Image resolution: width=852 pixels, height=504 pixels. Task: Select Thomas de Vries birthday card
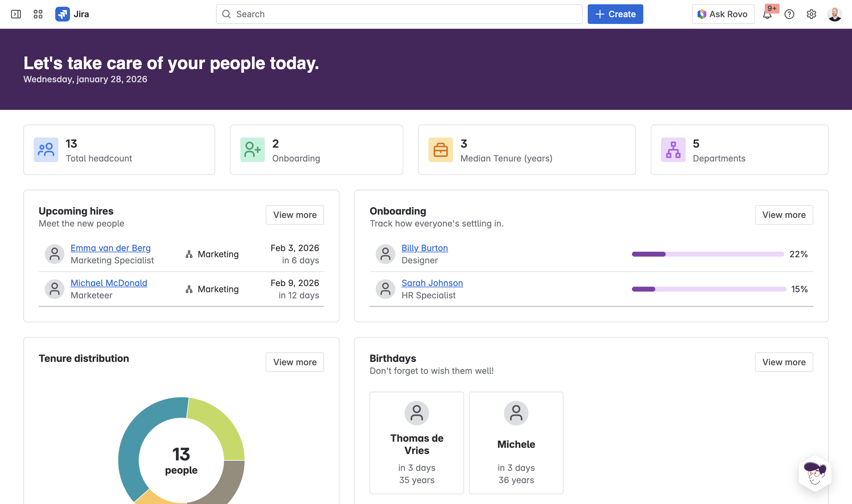416,443
